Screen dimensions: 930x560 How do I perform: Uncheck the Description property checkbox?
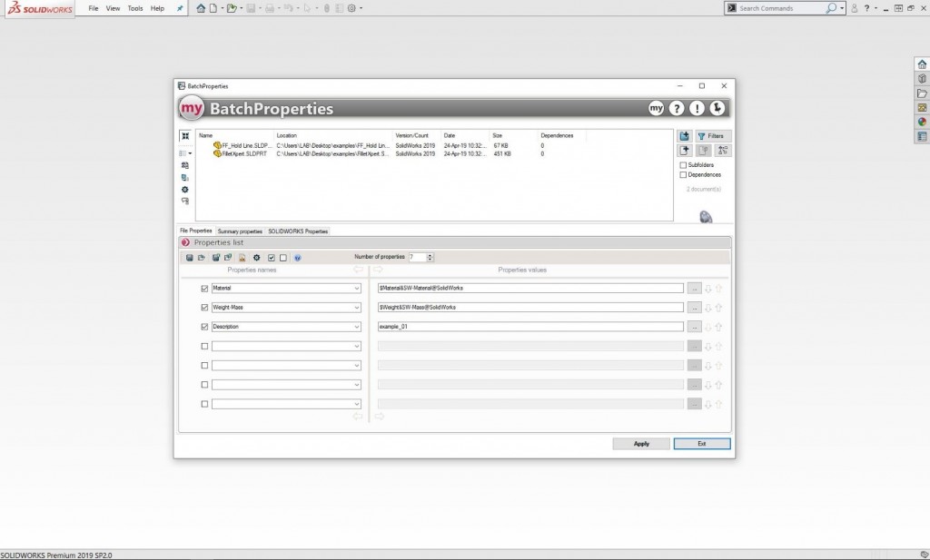204,327
